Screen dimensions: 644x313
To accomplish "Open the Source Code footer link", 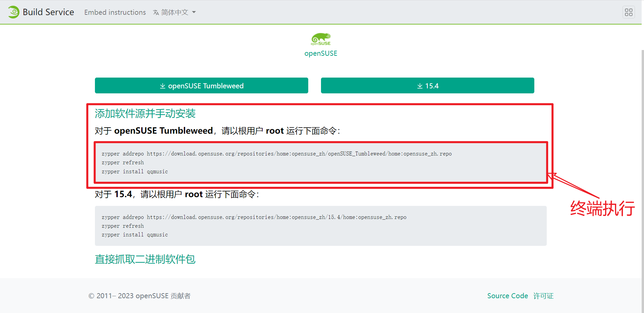I will 507,296.
